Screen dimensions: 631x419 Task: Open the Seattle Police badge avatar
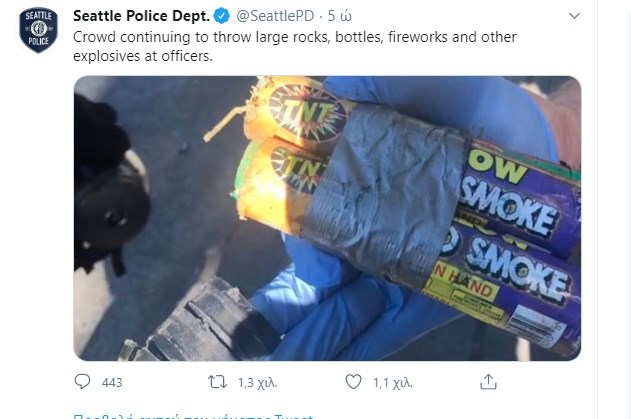[39, 30]
